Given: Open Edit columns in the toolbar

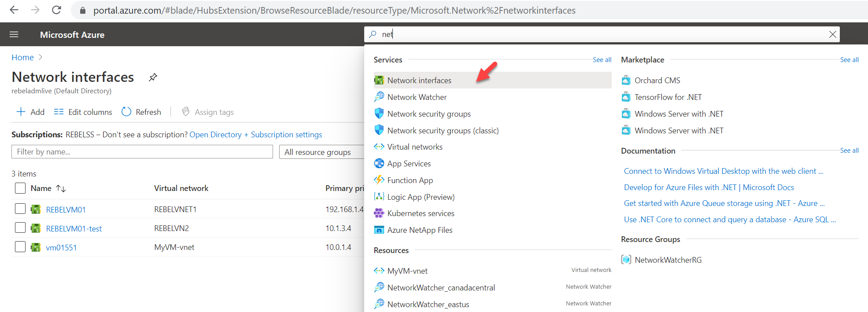Looking at the screenshot, I should pyautogui.click(x=83, y=112).
